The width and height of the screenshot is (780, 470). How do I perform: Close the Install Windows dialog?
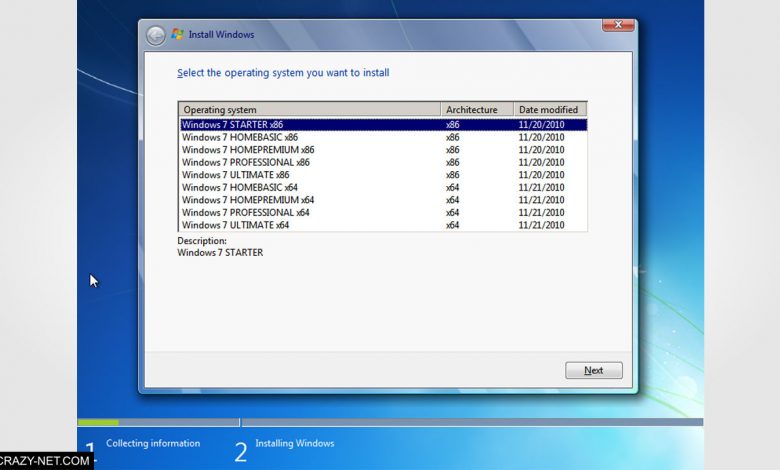click(618, 25)
